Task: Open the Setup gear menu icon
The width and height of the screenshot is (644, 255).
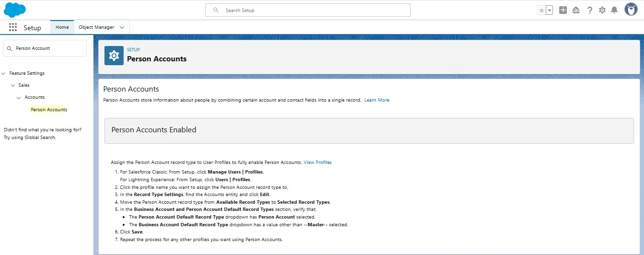Action: (x=602, y=10)
